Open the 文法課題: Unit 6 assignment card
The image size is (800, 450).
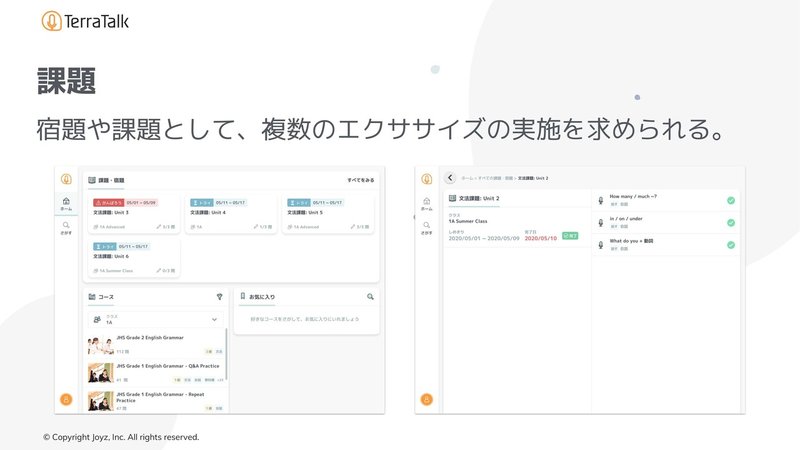pyautogui.click(x=134, y=258)
